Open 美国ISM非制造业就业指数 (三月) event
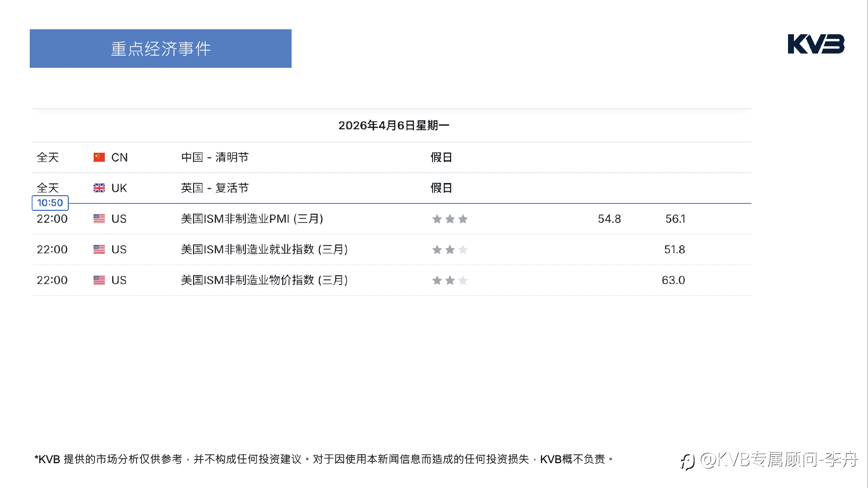This screenshot has height=488, width=868. [264, 249]
